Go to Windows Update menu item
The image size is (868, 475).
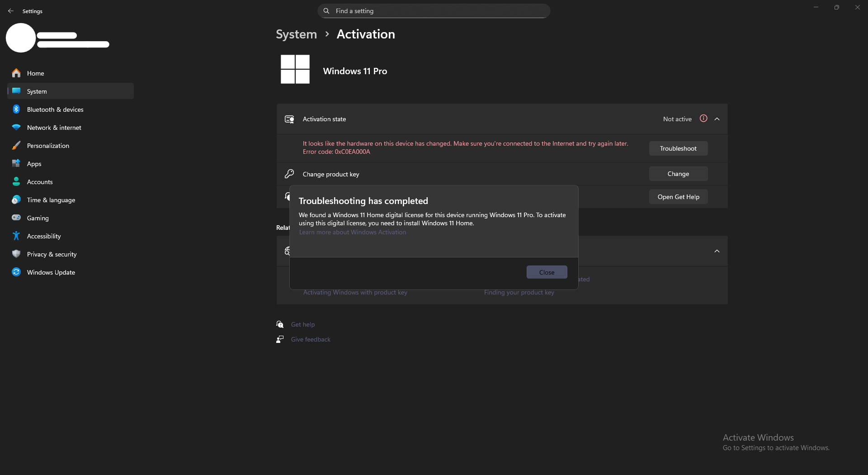tap(71, 272)
